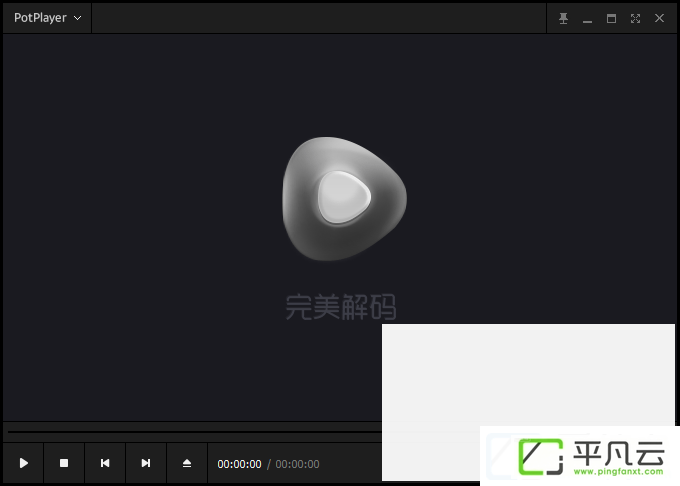The width and height of the screenshot is (680, 486).
Task: Pin the window always on top
Action: point(563,18)
